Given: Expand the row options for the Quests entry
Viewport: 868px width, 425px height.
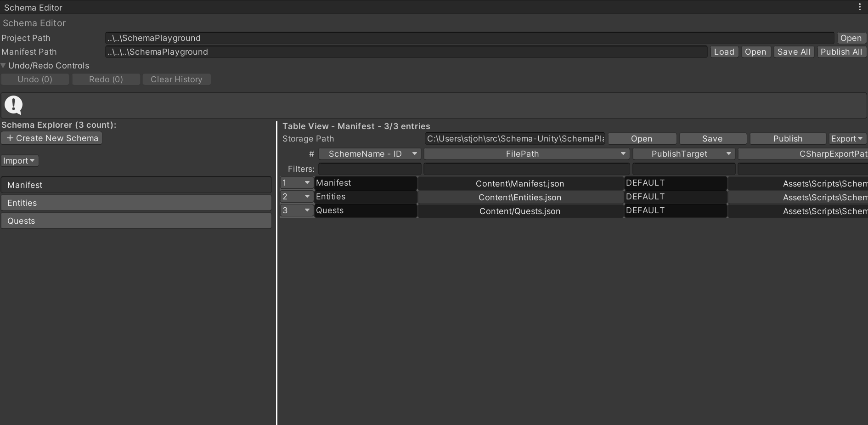Looking at the screenshot, I should tap(307, 210).
